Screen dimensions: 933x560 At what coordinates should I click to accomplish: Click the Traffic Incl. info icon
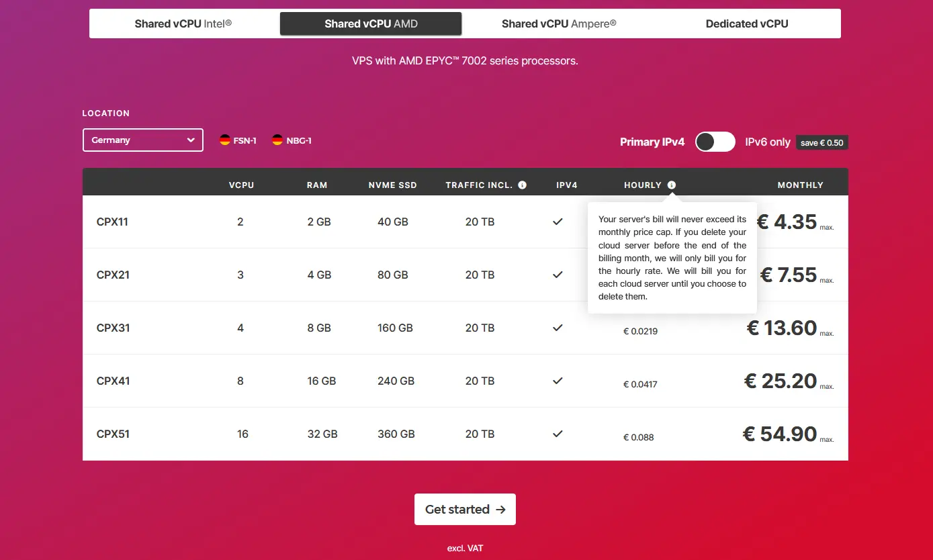click(523, 185)
